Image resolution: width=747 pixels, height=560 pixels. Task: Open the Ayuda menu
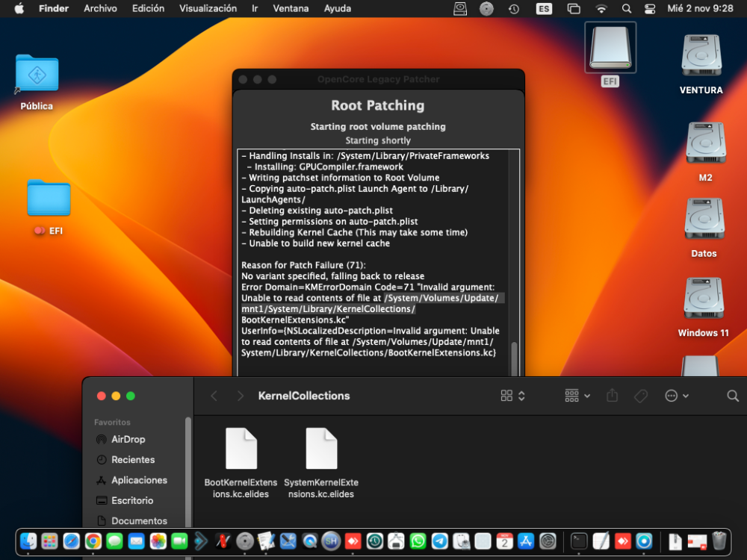(338, 8)
